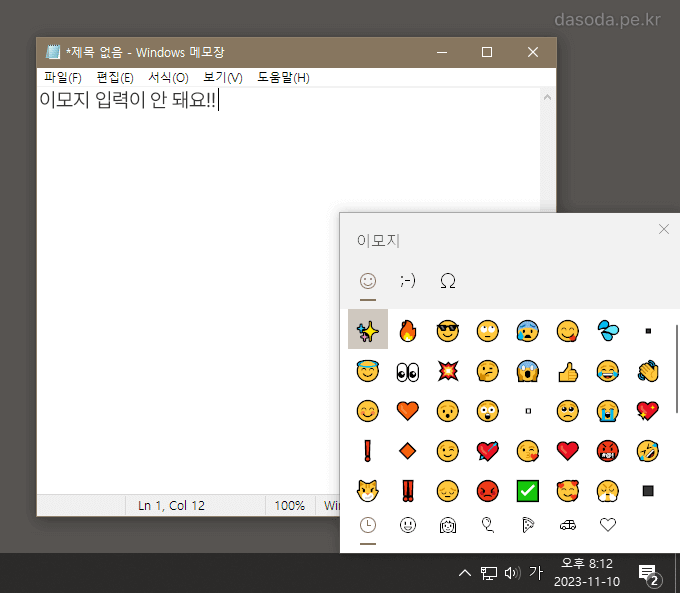Insert the green check mark button emoji
Screen dimensions: 680x593
click(x=528, y=491)
